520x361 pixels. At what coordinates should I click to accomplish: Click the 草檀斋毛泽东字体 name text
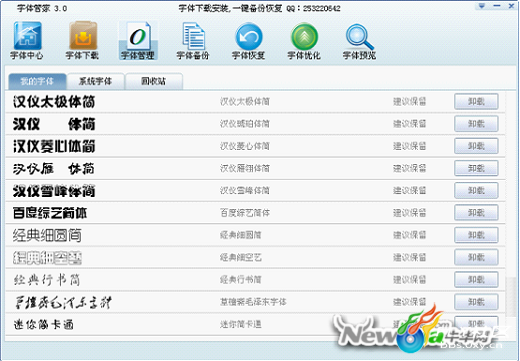click(x=253, y=302)
